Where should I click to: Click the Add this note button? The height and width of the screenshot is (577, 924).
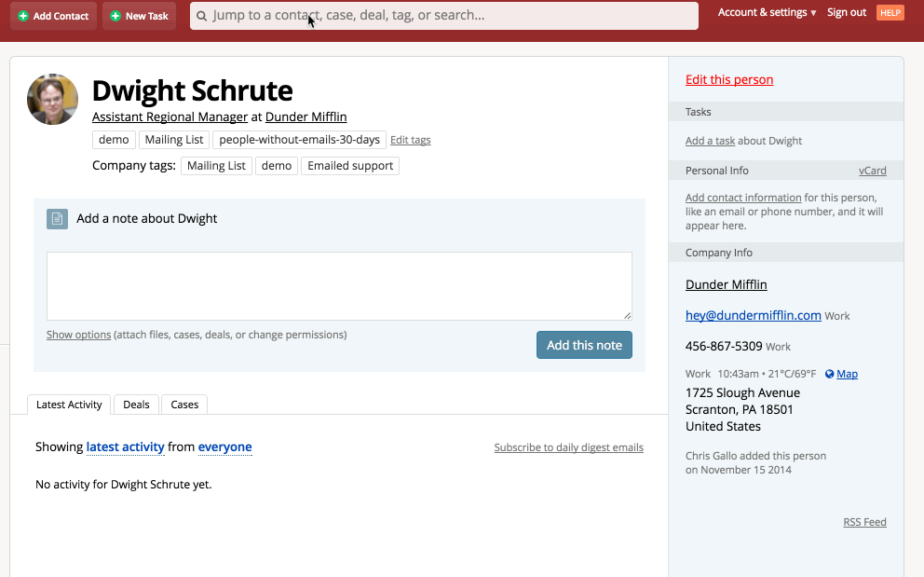tap(584, 345)
